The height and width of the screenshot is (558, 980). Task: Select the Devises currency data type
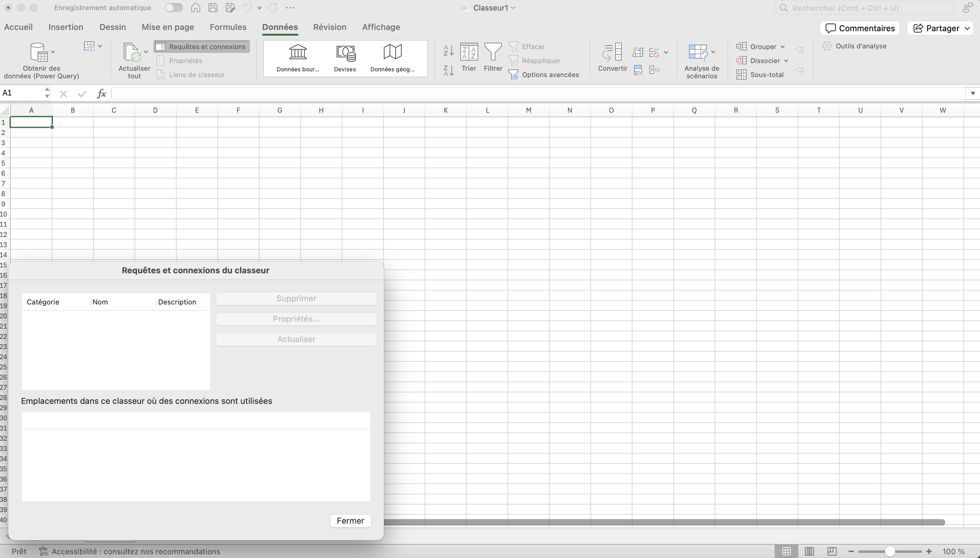coord(345,53)
